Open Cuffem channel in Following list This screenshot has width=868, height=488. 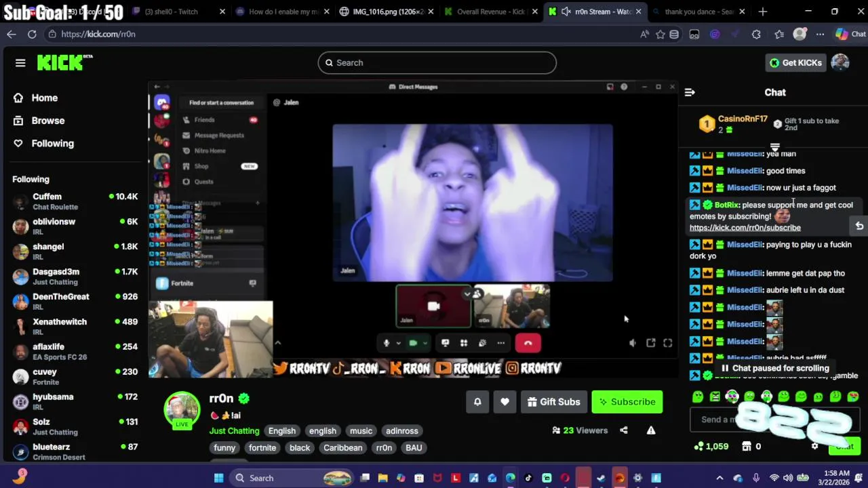pos(75,201)
